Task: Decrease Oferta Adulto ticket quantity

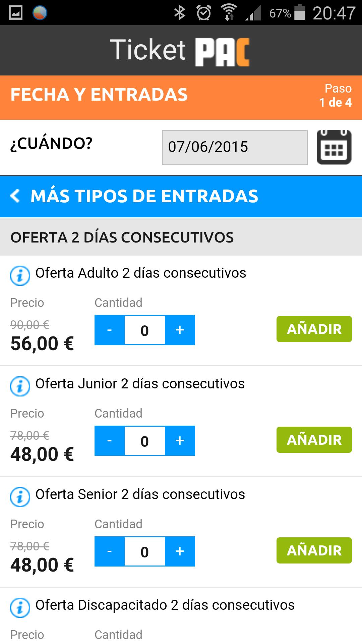Action: [109, 330]
